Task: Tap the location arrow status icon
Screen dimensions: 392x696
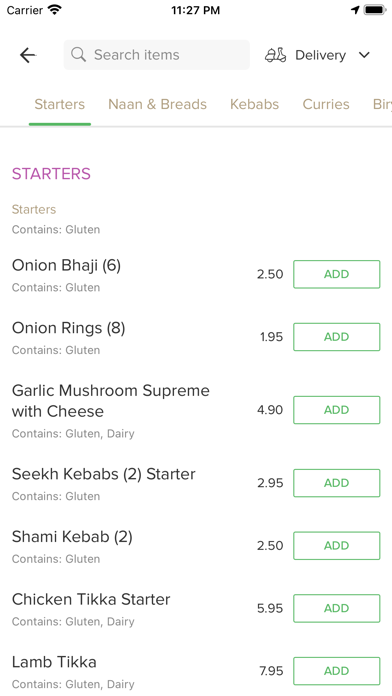Action: coord(355,10)
